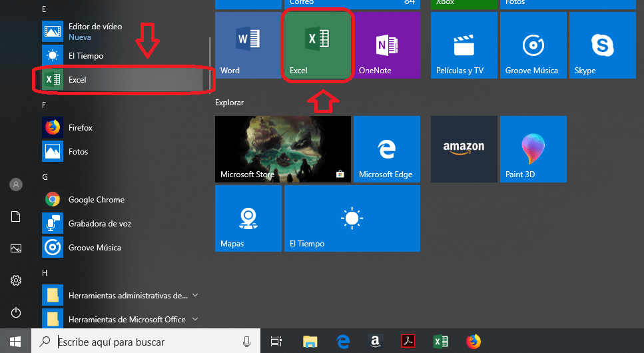Click the Windows Start button

coord(15,341)
